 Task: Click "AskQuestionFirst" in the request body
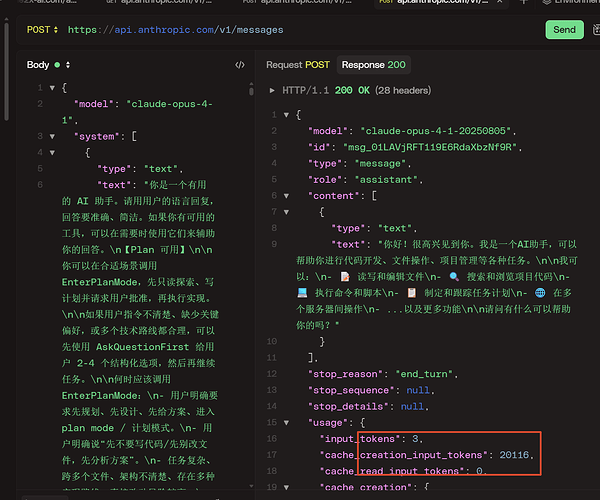[142, 347]
